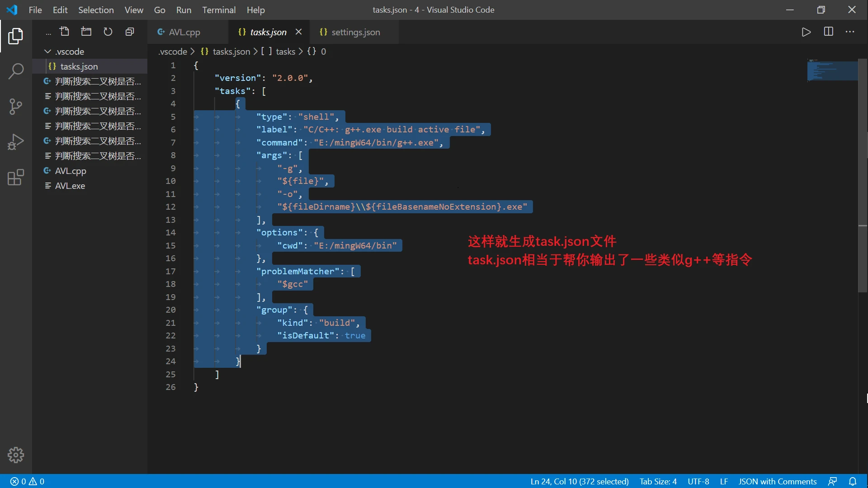This screenshot has width=868, height=488.
Task: Open the Search view
Action: coord(15,71)
